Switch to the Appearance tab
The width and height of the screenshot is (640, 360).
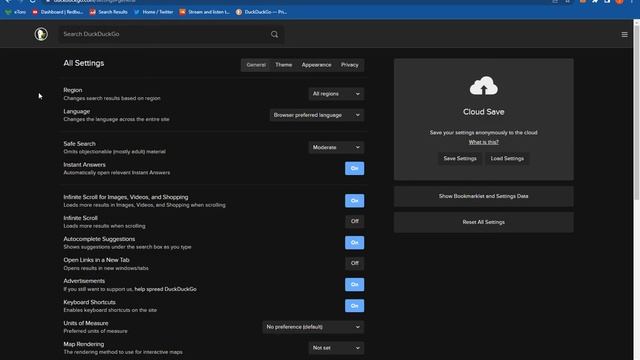[x=316, y=65]
